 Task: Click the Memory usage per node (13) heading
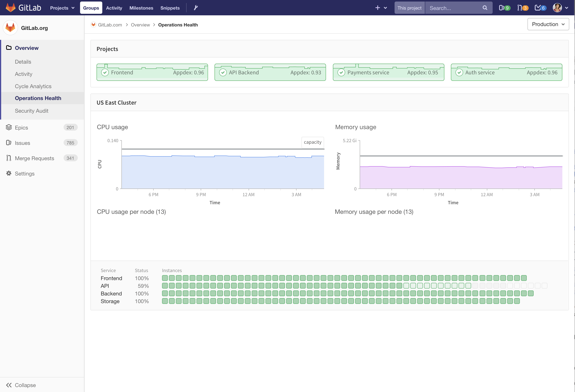tap(374, 212)
